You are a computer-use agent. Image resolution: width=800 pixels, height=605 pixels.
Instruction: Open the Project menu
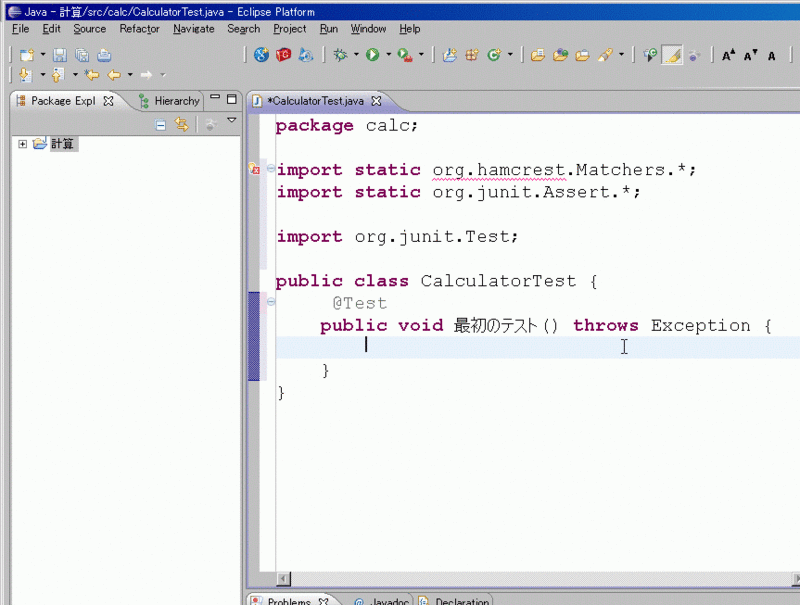click(x=289, y=29)
